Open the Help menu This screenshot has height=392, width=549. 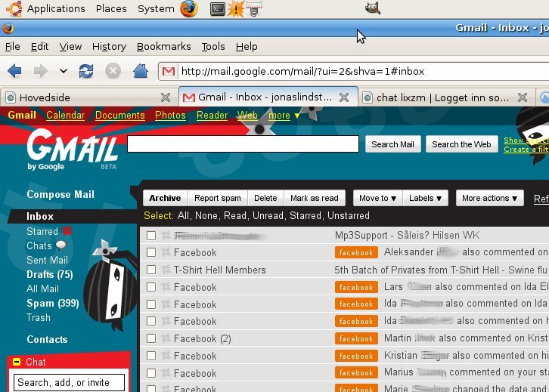click(x=247, y=47)
